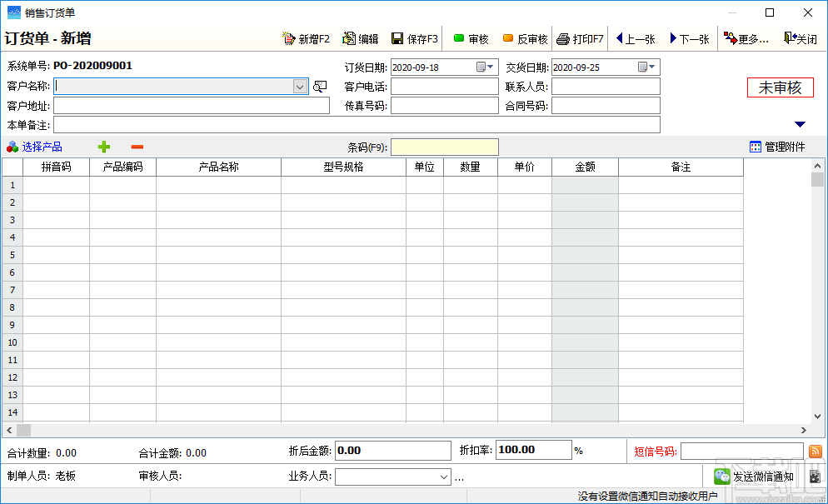
Task: Maximize the 销售订货单 window
Action: 770,12
